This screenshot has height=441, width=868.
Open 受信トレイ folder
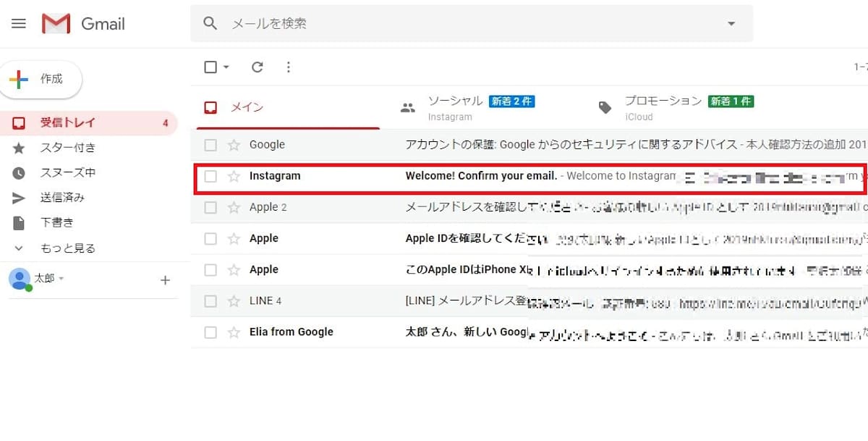pos(87,123)
